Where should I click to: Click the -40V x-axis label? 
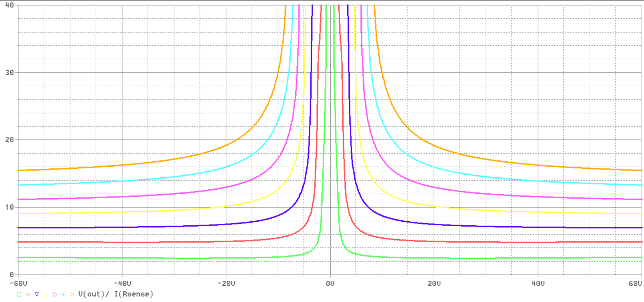point(122,283)
